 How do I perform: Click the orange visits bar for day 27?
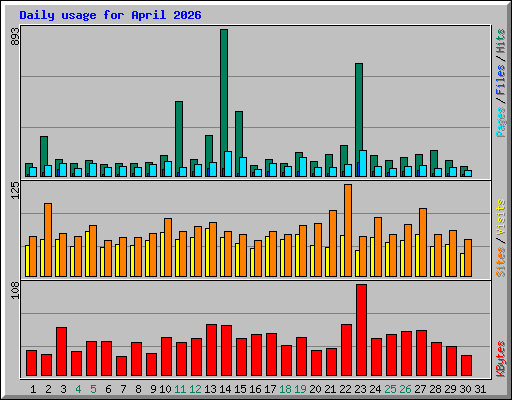[423, 242]
